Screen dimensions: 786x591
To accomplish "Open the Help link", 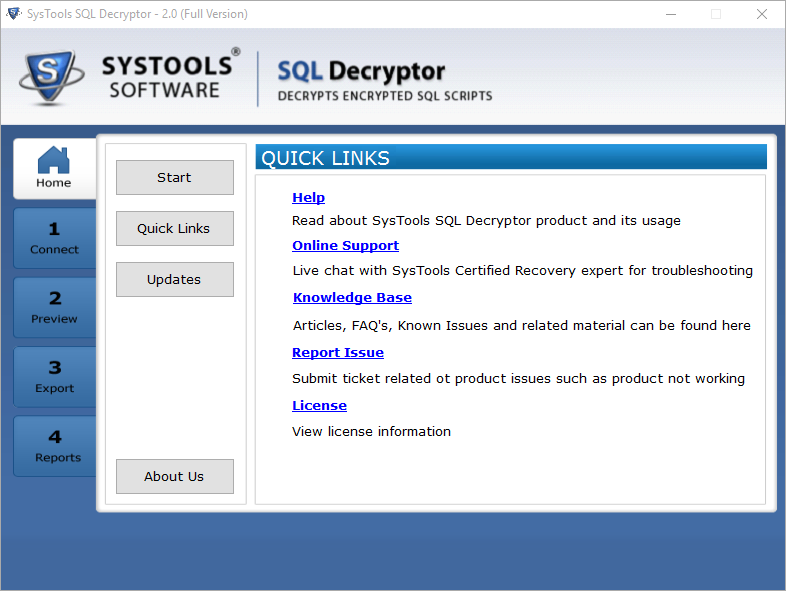I will click(308, 198).
